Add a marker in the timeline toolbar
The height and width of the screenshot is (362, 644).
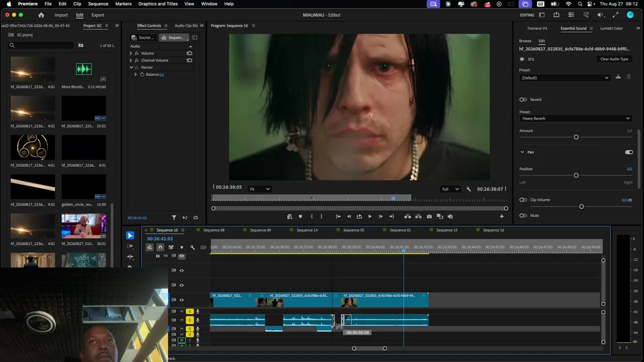pyautogui.click(x=182, y=247)
